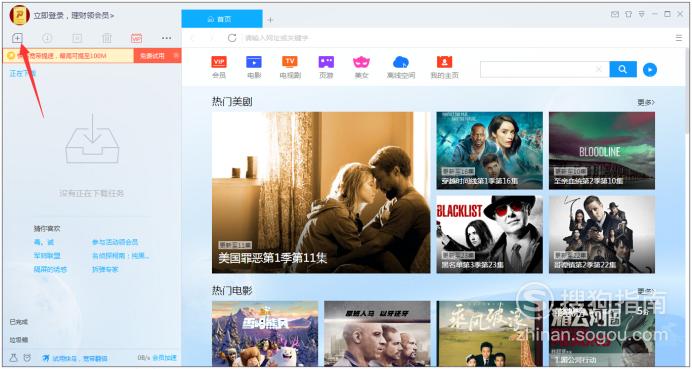Select the 已完成 completed list
The image size is (692, 369).
tap(19, 322)
